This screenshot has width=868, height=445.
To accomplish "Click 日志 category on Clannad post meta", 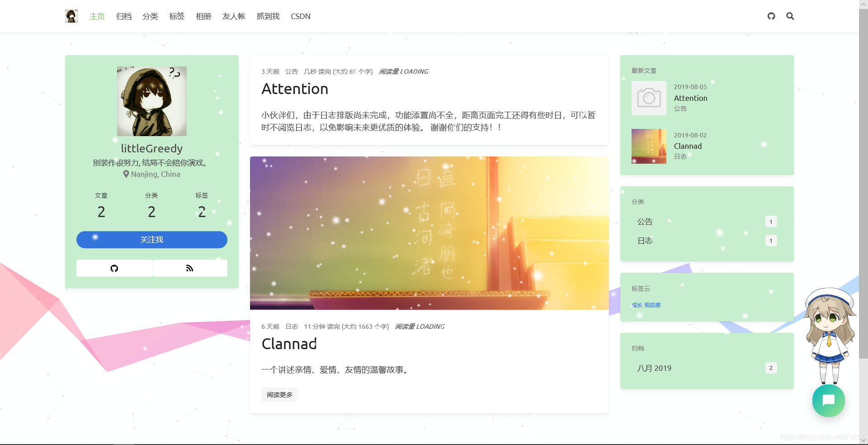I will (292, 327).
